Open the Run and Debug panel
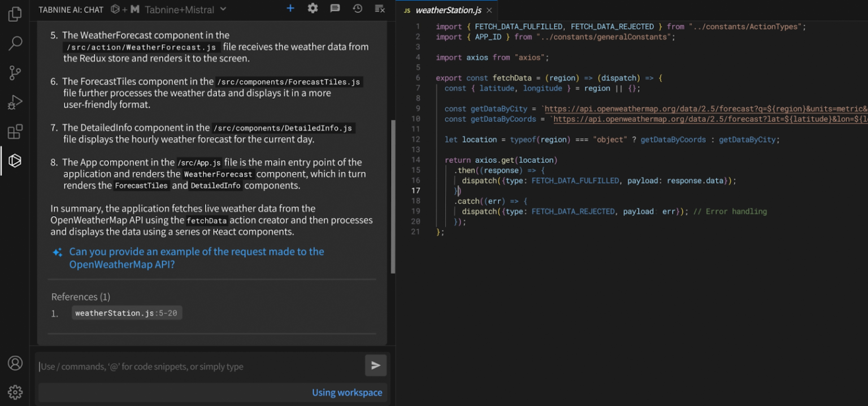The image size is (868, 406). [x=14, y=102]
